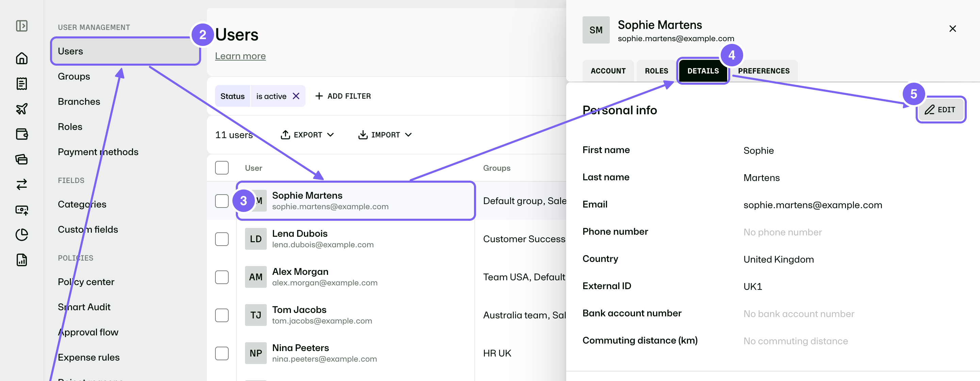Open Users in User Management menu
The image size is (980, 381).
(x=125, y=51)
